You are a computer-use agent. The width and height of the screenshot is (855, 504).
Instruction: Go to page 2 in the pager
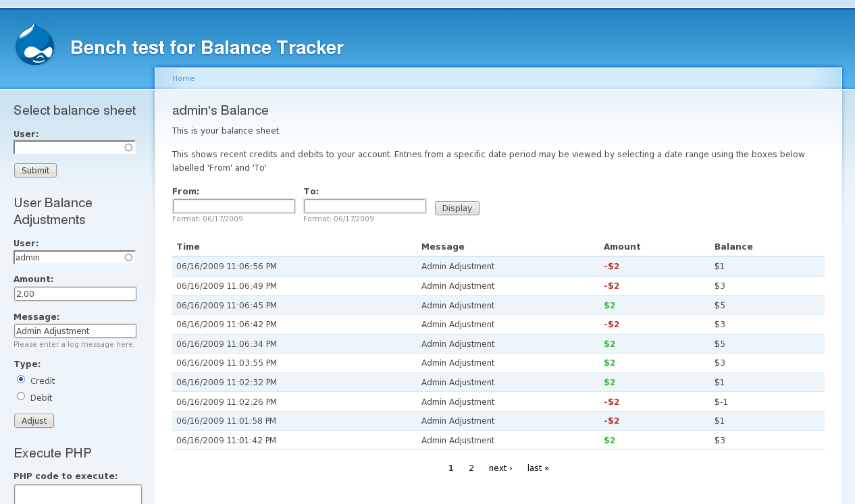point(471,468)
